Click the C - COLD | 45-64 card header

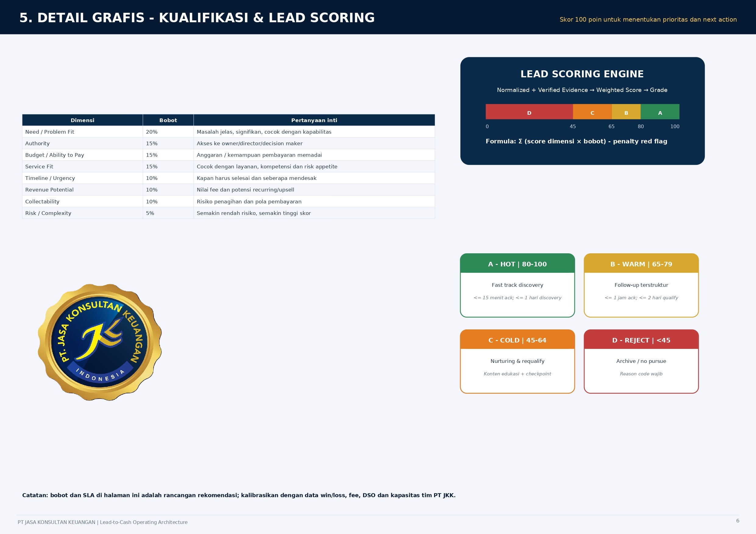click(517, 339)
